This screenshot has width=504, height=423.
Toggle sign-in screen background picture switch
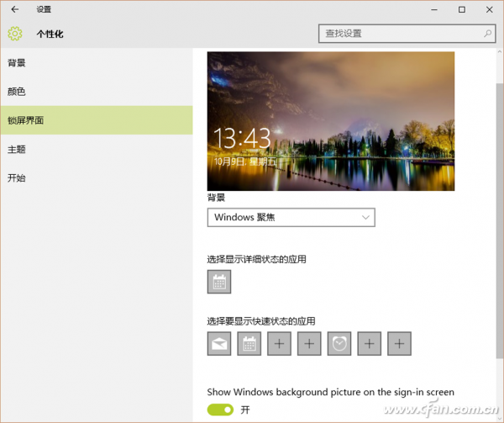(220, 410)
